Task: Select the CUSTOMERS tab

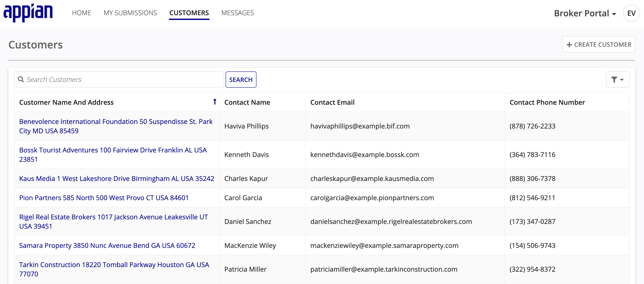Action: click(189, 13)
